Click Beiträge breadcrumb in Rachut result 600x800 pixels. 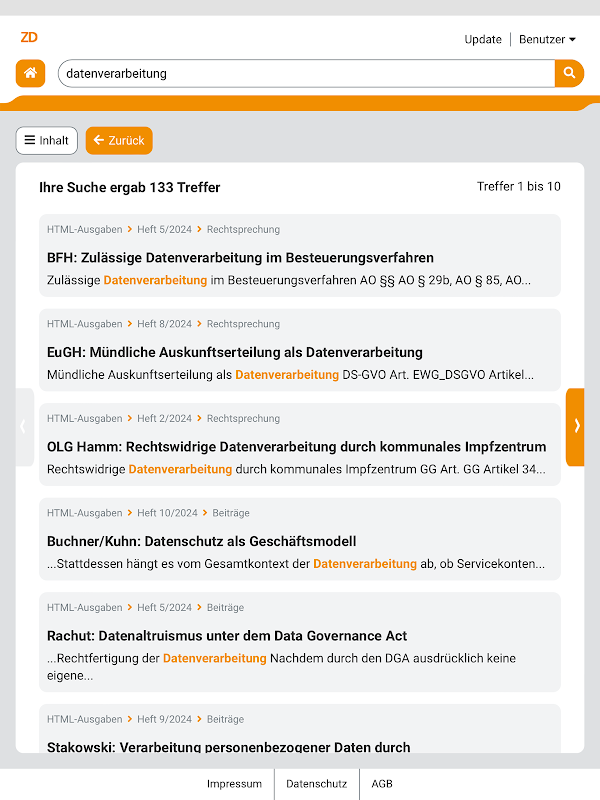226,608
